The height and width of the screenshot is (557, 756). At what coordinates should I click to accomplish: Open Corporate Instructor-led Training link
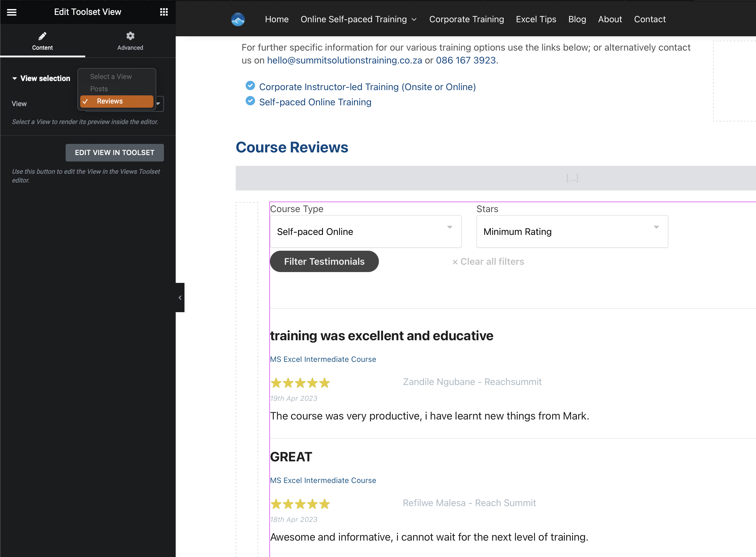367,87
